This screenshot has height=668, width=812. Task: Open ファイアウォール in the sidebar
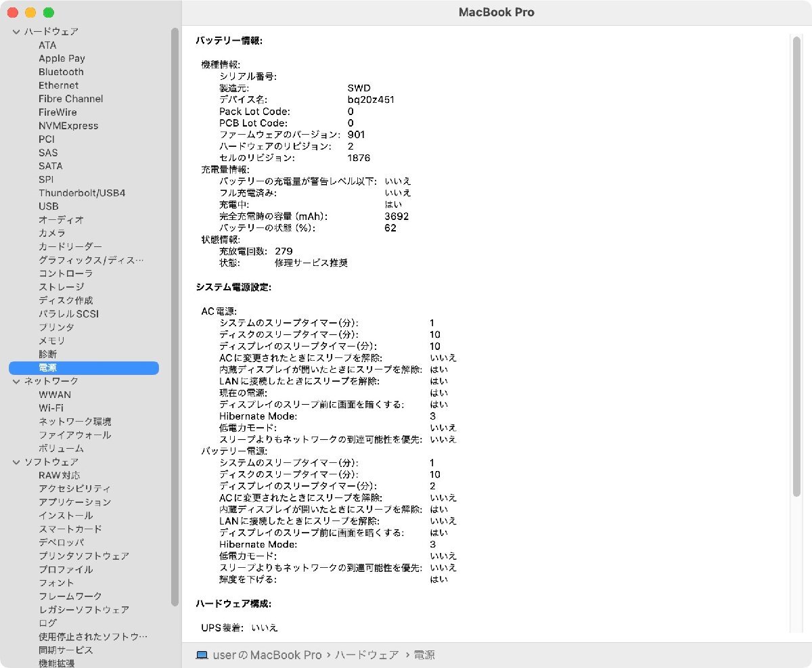[74, 435]
